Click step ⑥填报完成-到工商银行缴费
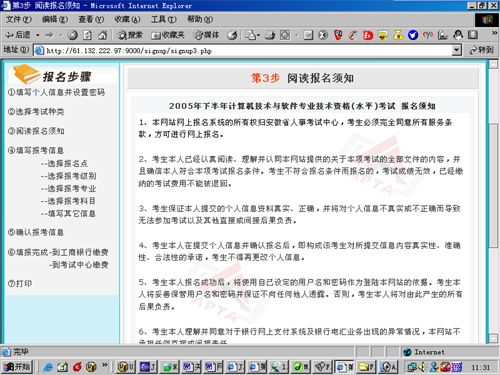Screen dimensions: 500x375 (58, 252)
